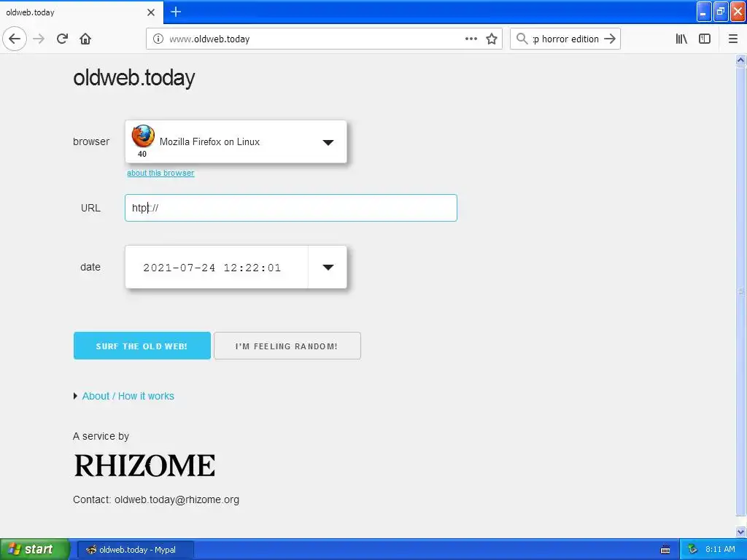Image resolution: width=747 pixels, height=560 pixels.
Task: Click the search box with horror edition
Action: 565,39
